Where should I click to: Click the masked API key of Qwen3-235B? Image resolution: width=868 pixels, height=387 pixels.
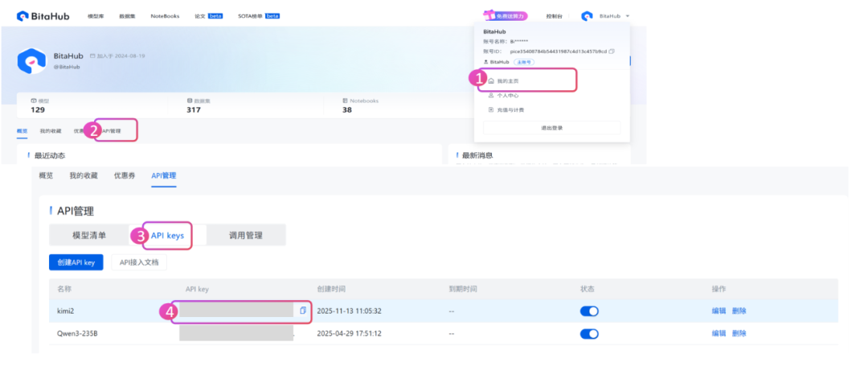[x=236, y=333]
